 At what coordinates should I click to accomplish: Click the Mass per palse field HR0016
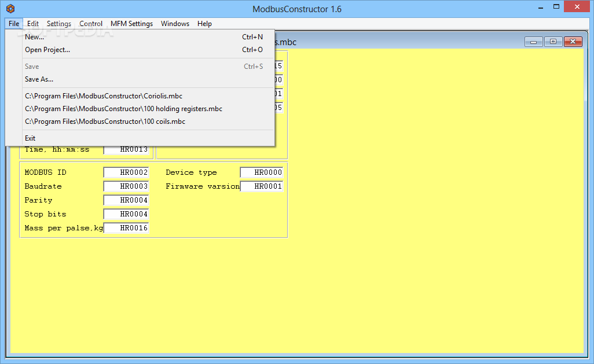point(126,228)
